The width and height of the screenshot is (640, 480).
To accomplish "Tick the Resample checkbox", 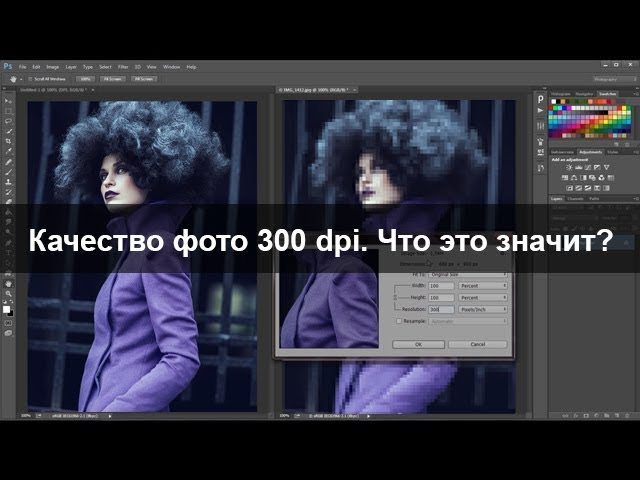I will pyautogui.click(x=399, y=321).
